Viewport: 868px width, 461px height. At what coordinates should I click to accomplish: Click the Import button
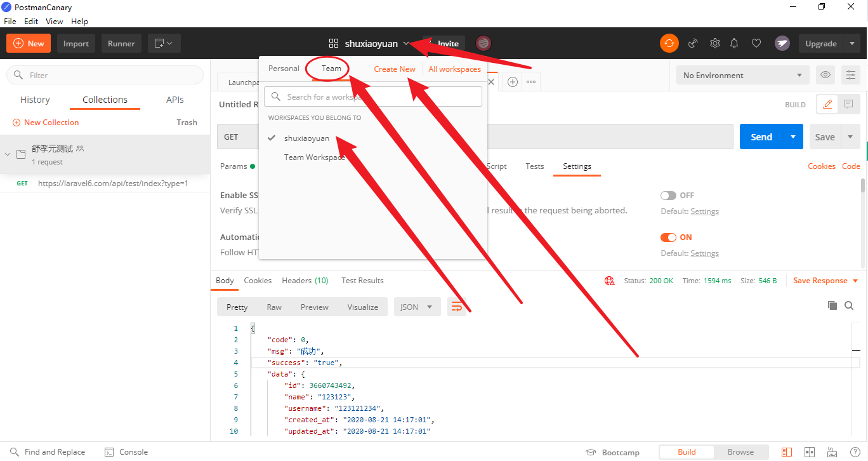76,43
